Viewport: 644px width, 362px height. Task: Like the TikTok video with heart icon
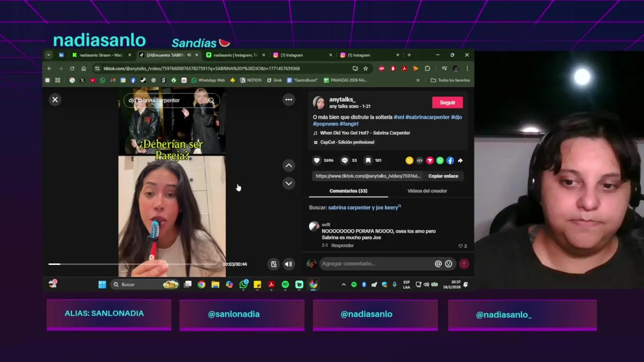[x=317, y=160]
